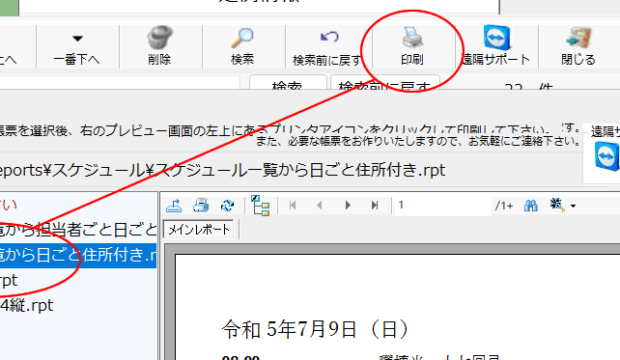Open the binoculars find text tool
The image size is (620, 360).
click(x=531, y=205)
